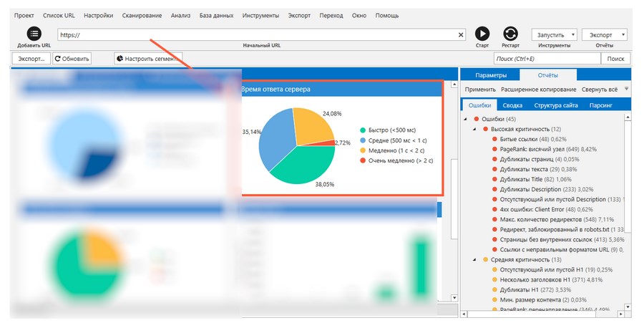Open the Запустить tools dropdown

(x=554, y=34)
